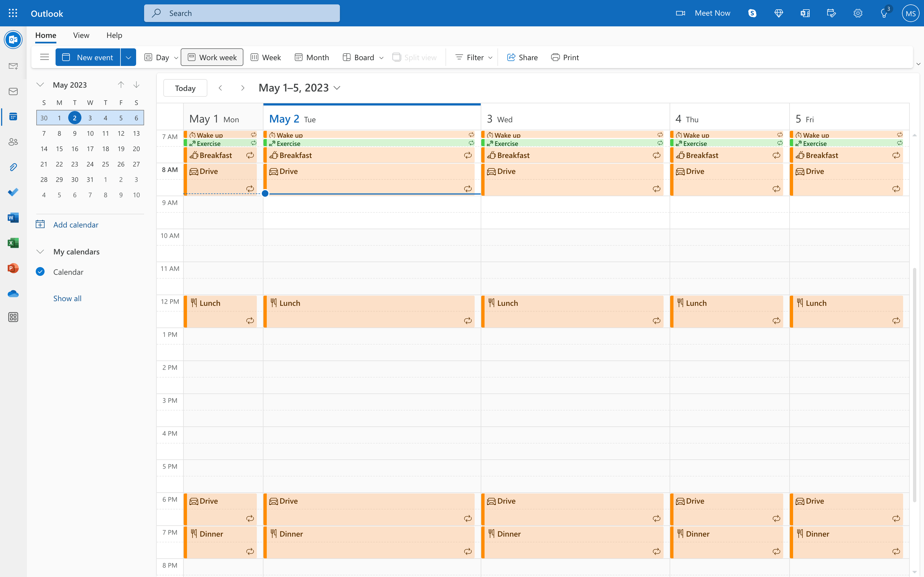Start a Skype conversation from the top bar
This screenshot has height=577, width=924.
(x=752, y=13)
